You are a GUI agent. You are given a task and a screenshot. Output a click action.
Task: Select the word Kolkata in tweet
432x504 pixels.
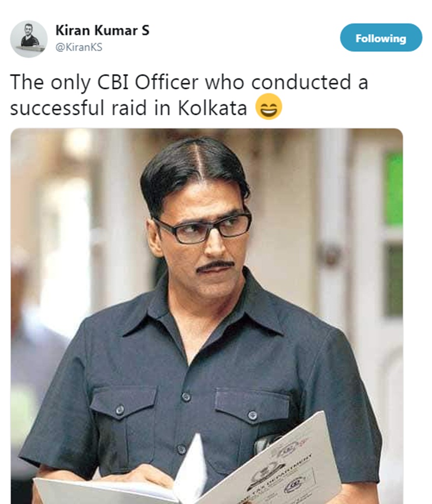coord(212,108)
